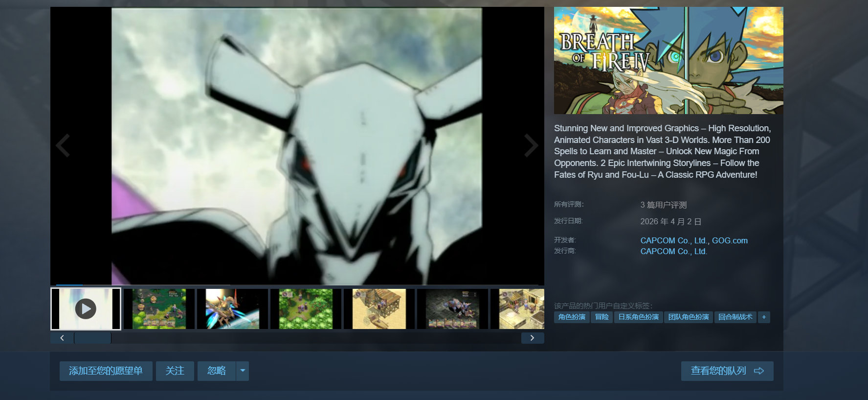Screen dimensions: 868x400
Task: Click the '所有评测:' label
Action: pos(569,204)
